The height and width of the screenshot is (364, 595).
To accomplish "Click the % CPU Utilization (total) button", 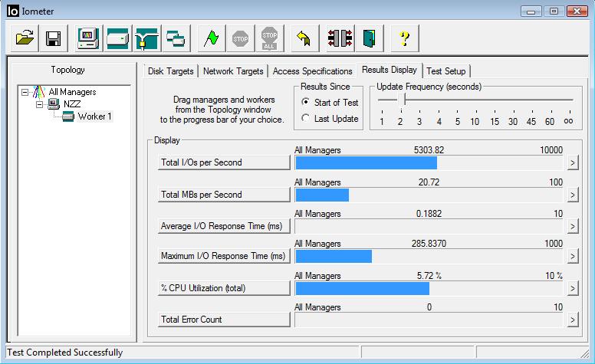I will (x=224, y=289).
